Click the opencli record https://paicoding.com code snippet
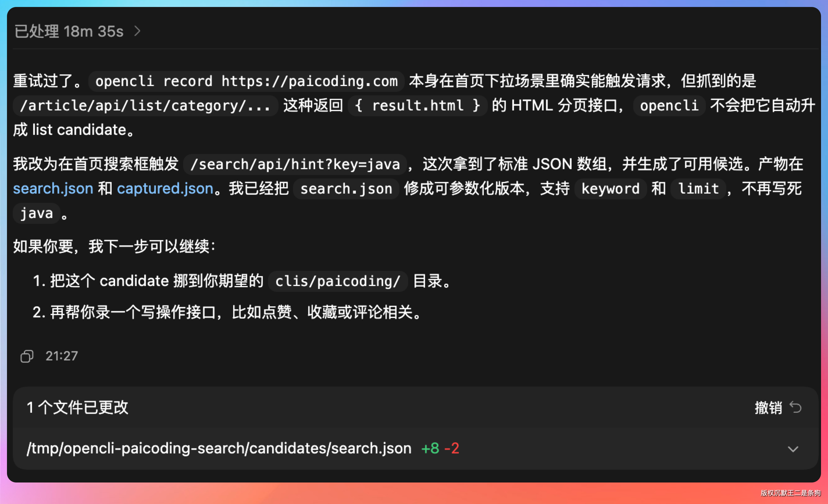 point(246,81)
